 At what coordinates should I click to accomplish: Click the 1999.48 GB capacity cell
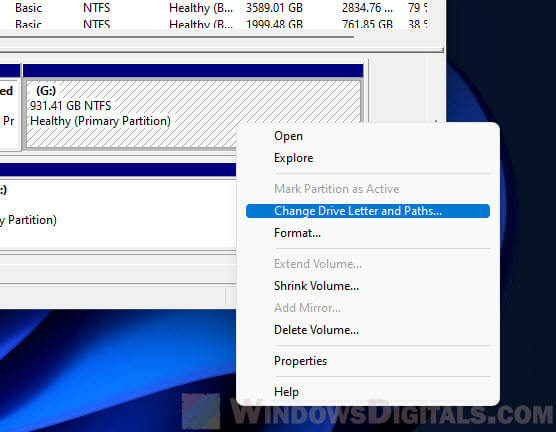point(274,24)
